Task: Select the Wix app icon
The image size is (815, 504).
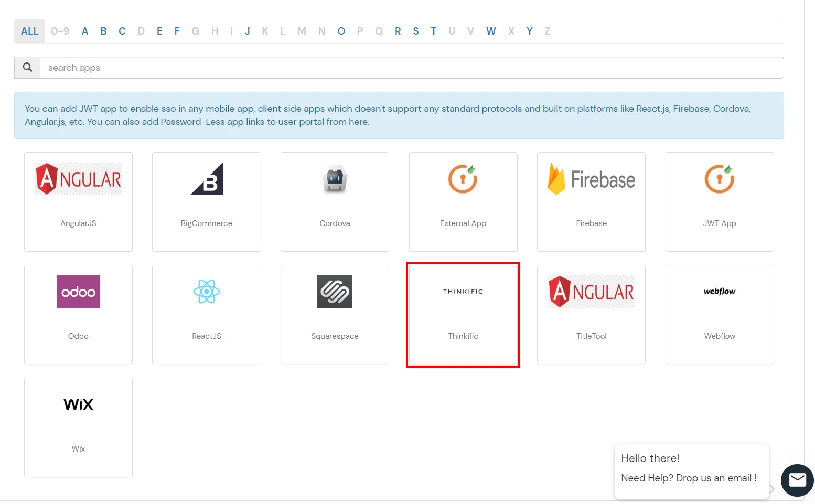Action: [78, 404]
